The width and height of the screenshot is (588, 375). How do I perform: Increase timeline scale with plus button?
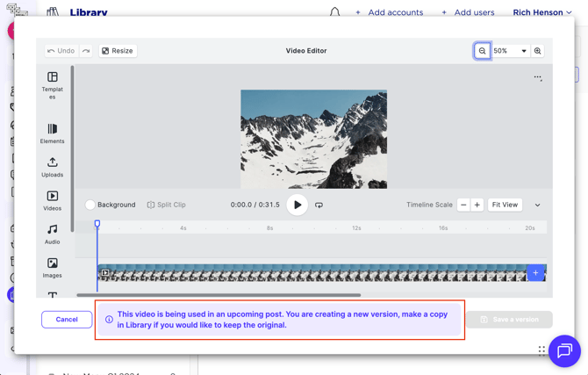pyautogui.click(x=477, y=205)
